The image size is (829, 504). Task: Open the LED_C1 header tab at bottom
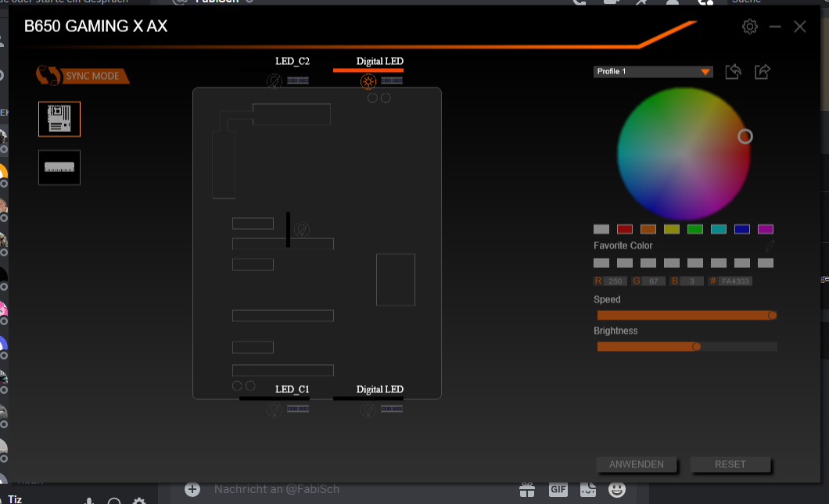tap(292, 389)
